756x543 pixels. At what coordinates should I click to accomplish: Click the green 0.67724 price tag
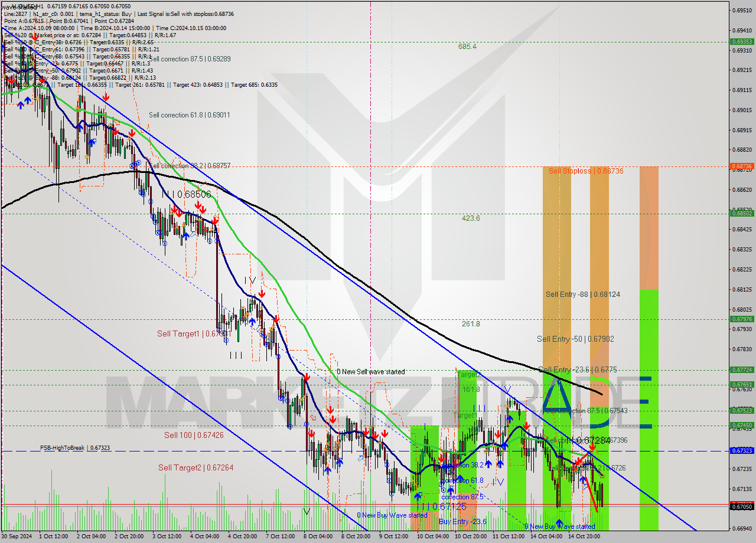[742, 369]
